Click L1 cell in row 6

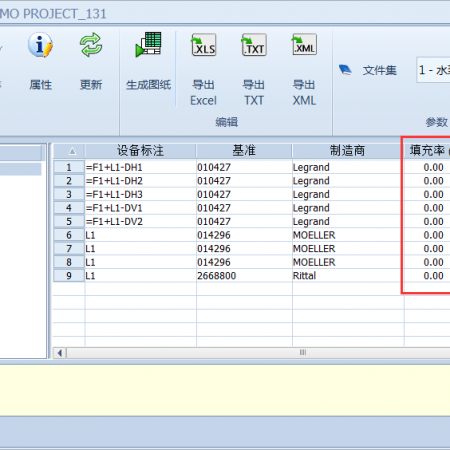click(x=141, y=235)
